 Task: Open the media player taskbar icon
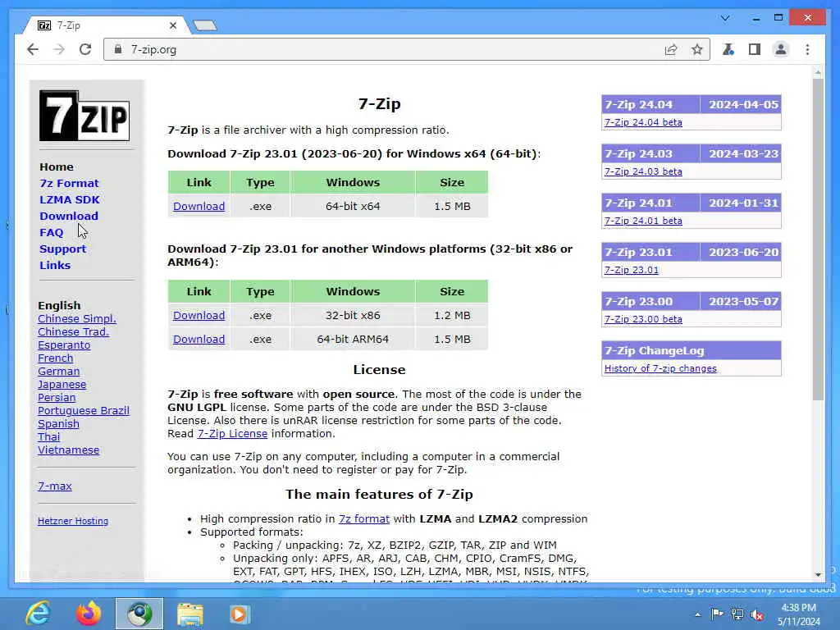coord(240,614)
